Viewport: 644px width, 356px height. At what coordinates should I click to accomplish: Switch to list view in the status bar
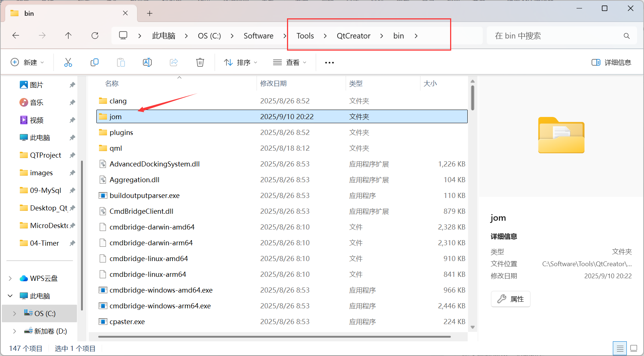click(x=620, y=348)
